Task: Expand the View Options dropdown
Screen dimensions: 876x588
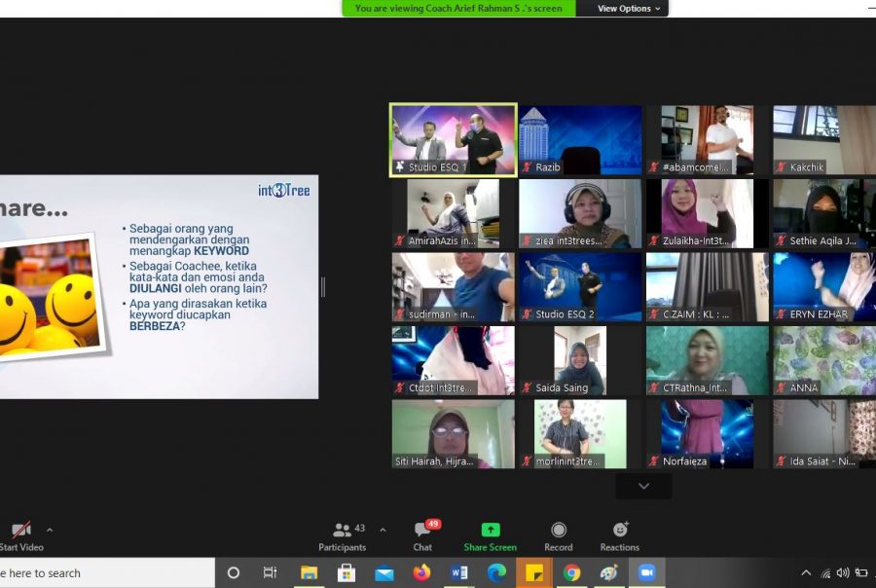Action: (x=629, y=9)
